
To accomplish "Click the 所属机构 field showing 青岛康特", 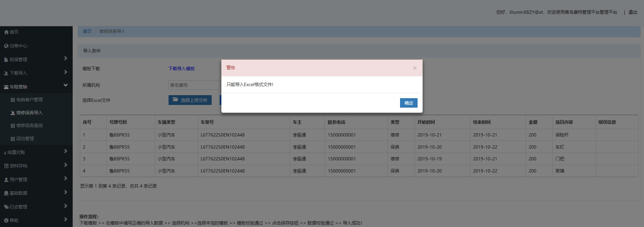I will 195,85.
